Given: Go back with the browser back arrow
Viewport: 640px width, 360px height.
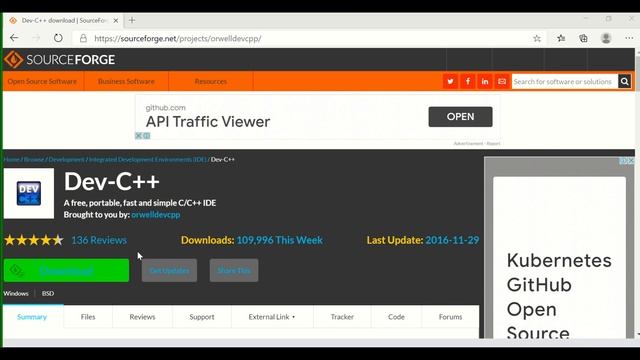Looking at the screenshot, I should pos(14,38).
